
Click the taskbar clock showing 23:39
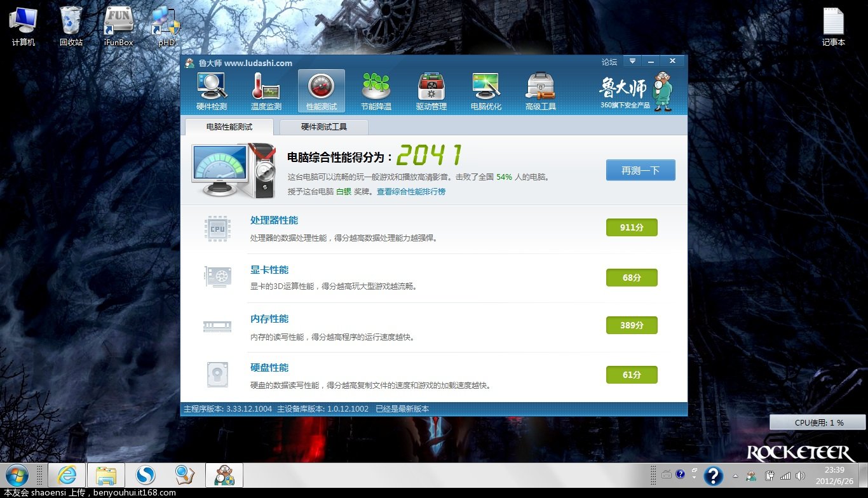pyautogui.click(x=834, y=475)
